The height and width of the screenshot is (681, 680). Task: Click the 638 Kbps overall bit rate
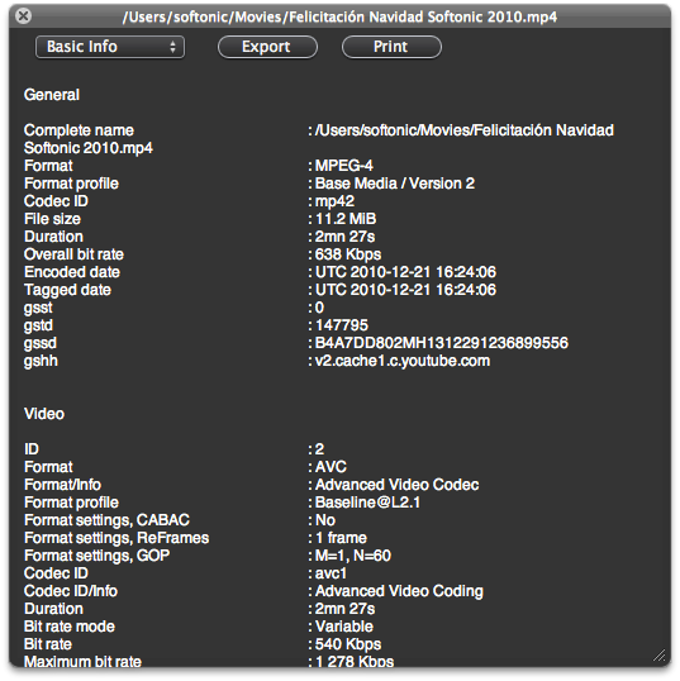pyautogui.click(x=348, y=255)
